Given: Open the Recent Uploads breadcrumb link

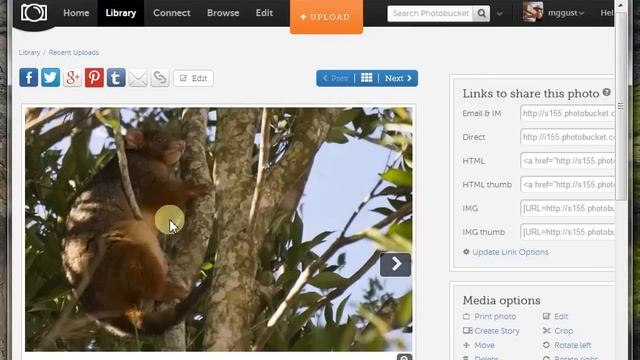Looking at the screenshot, I should [73, 52].
